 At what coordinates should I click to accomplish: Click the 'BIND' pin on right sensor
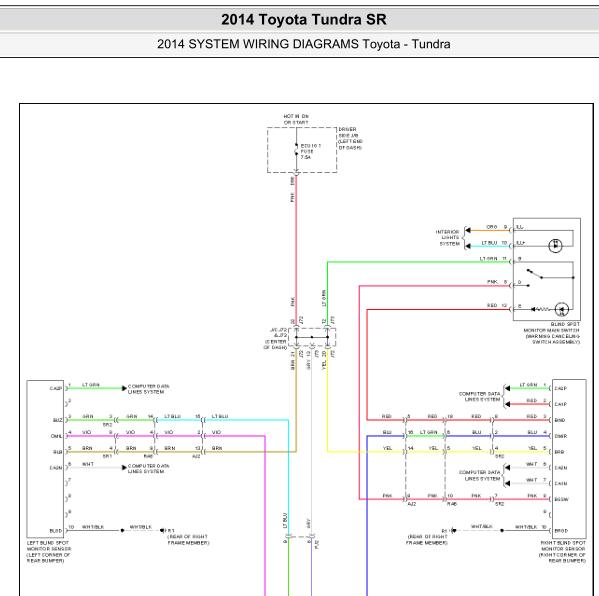point(560,420)
